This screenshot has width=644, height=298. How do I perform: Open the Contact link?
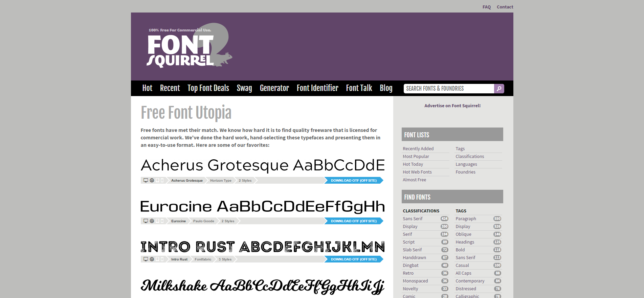(505, 7)
